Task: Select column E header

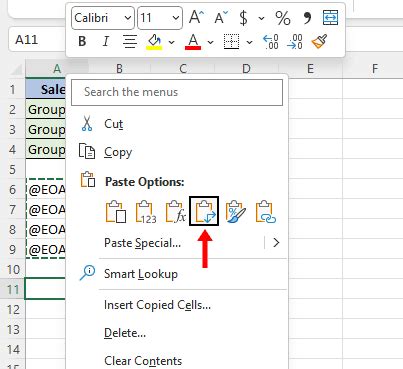Action: coord(310,69)
